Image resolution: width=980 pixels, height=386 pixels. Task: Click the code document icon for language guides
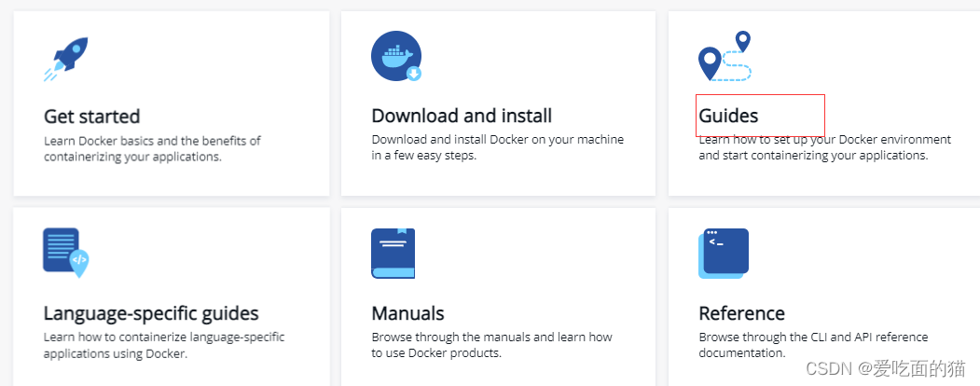(65, 253)
